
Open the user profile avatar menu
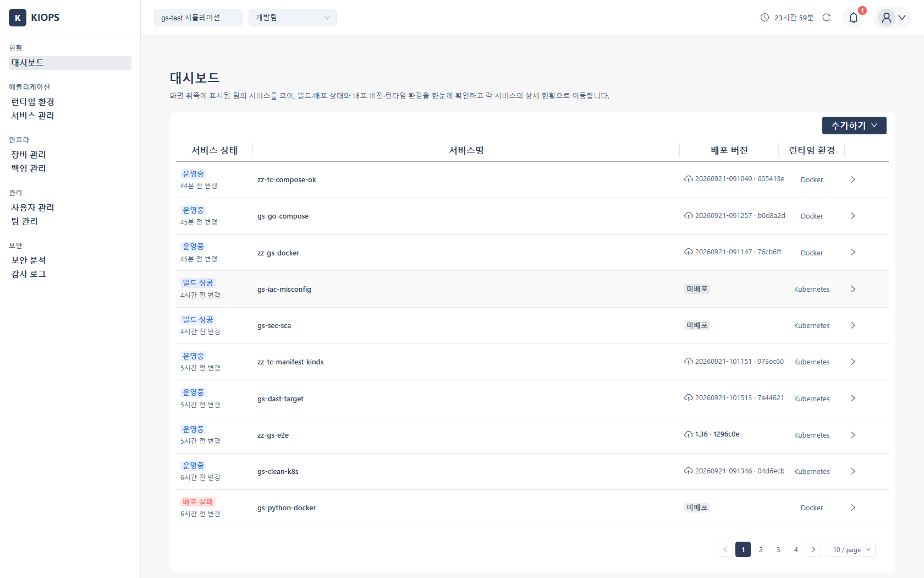(892, 18)
